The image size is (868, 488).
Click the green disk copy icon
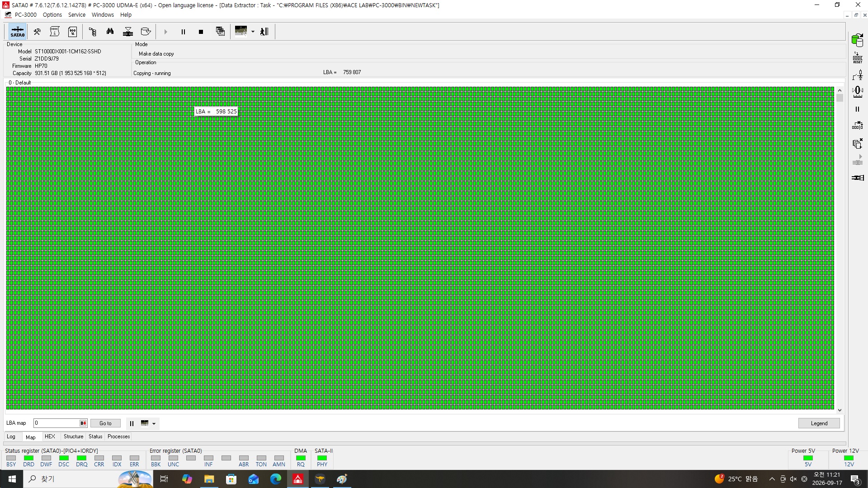857,40
